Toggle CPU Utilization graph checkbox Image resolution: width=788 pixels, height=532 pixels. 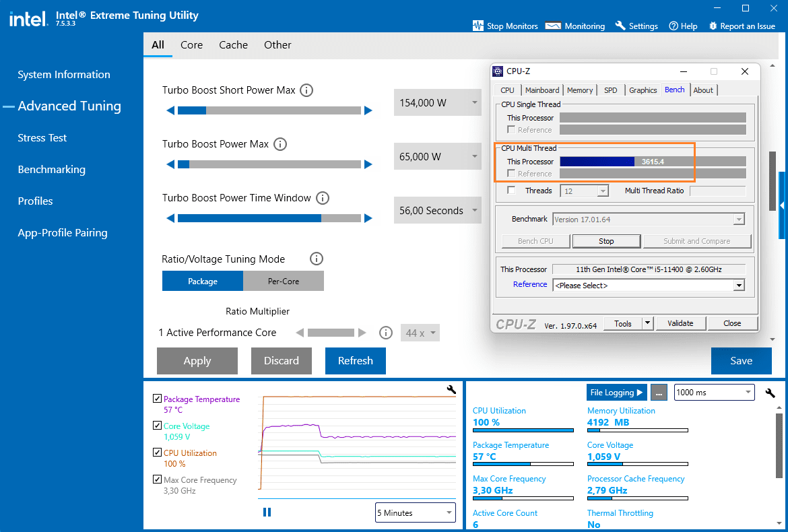point(158,452)
